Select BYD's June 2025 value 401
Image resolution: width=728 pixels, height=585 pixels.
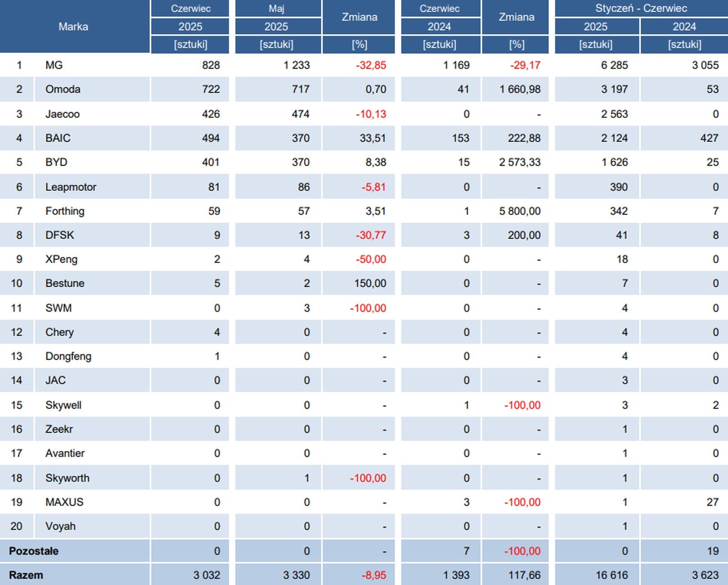(x=211, y=162)
